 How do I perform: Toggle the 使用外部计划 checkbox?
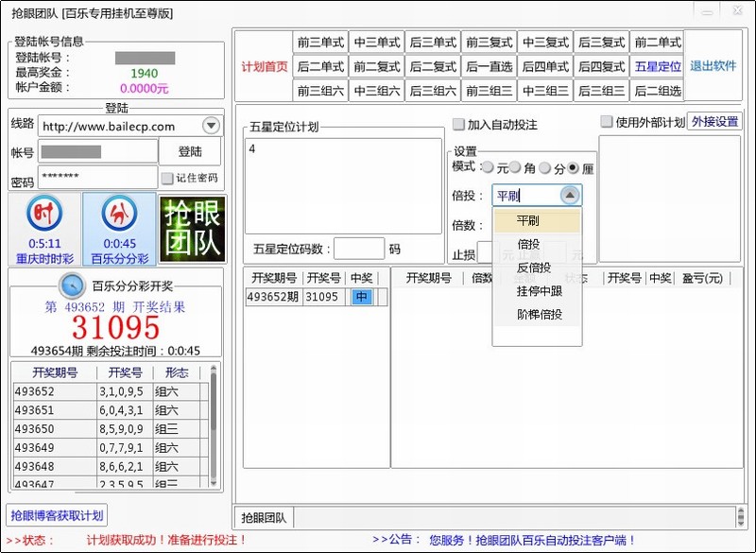607,122
